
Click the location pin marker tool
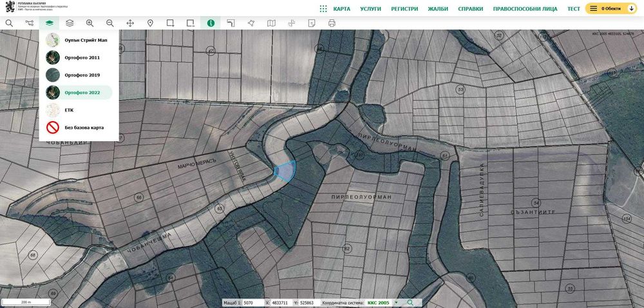[150, 23]
